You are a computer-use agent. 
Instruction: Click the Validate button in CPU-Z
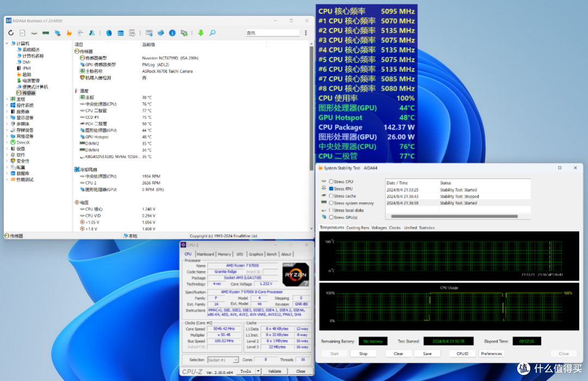click(274, 371)
